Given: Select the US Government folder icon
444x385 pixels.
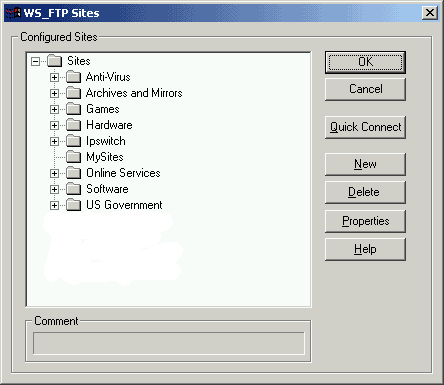Looking at the screenshot, I should coord(73,205).
